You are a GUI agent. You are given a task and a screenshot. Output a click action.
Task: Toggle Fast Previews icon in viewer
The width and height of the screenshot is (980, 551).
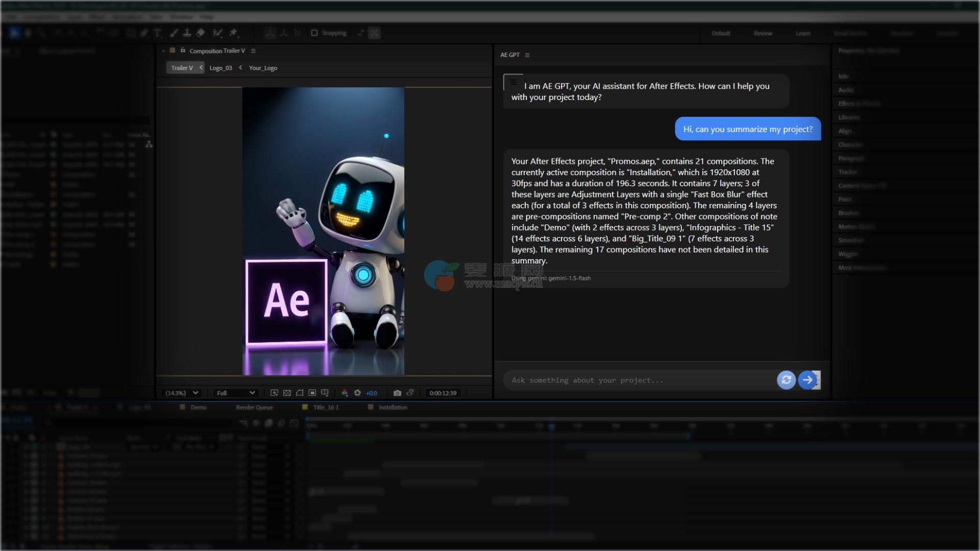[274, 393]
